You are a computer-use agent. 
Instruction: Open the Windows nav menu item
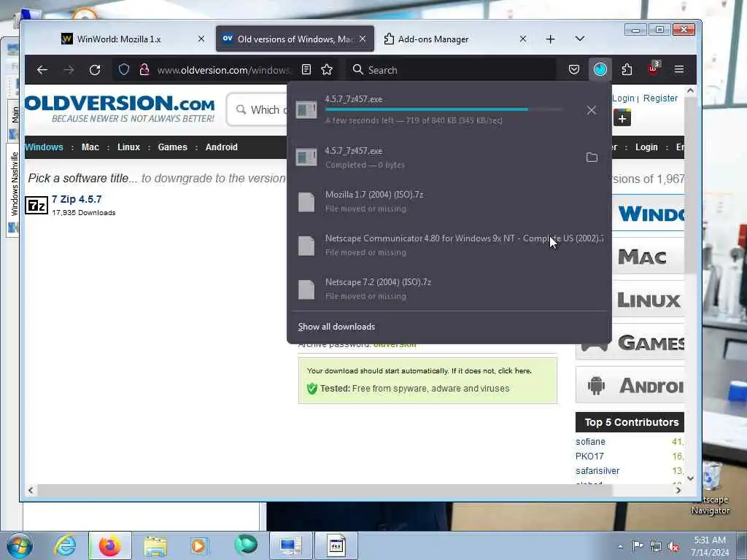(44, 147)
